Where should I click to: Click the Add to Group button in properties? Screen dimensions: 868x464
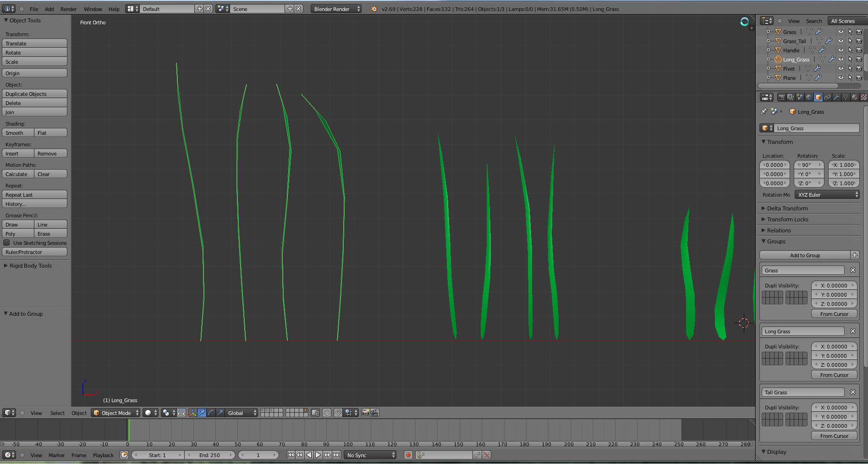804,255
